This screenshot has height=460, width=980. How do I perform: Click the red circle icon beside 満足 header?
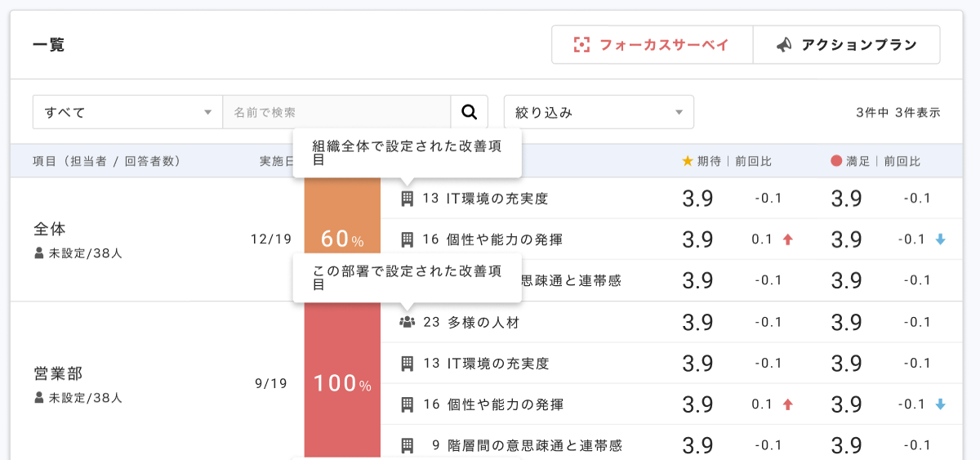point(835,162)
